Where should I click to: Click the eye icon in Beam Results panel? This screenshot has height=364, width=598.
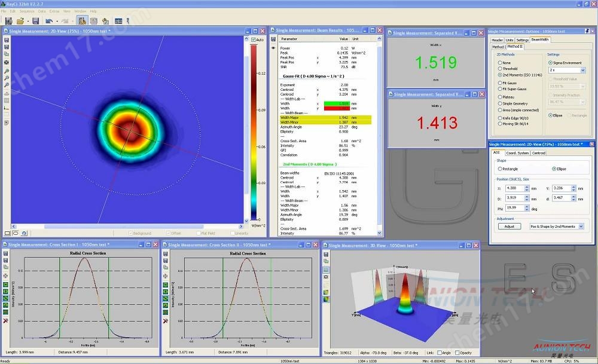tap(273, 47)
